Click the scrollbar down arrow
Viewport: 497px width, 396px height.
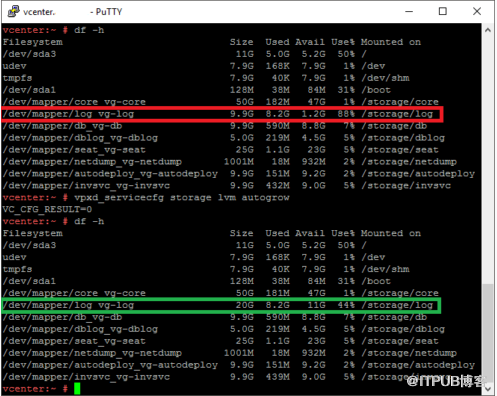pyautogui.click(x=488, y=388)
